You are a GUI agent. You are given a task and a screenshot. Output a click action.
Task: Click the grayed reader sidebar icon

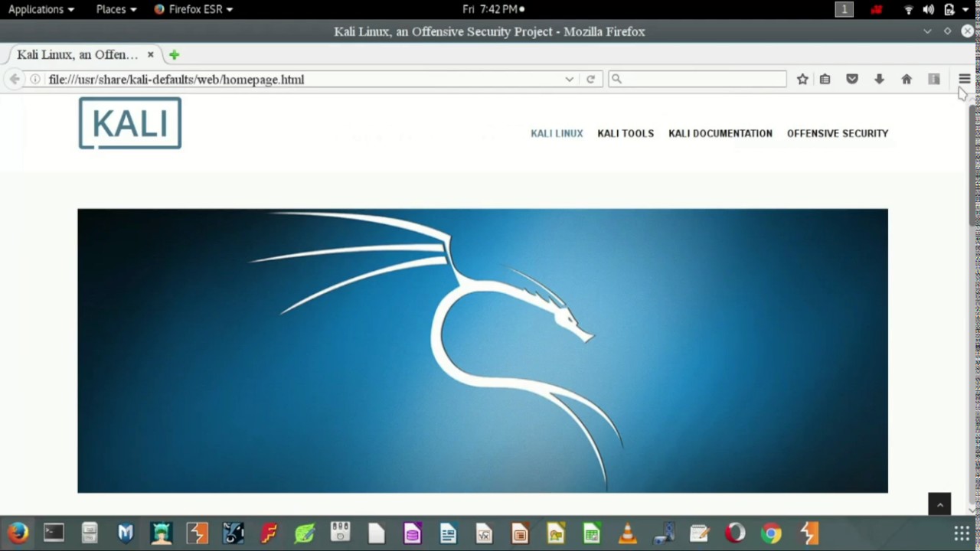[934, 79]
